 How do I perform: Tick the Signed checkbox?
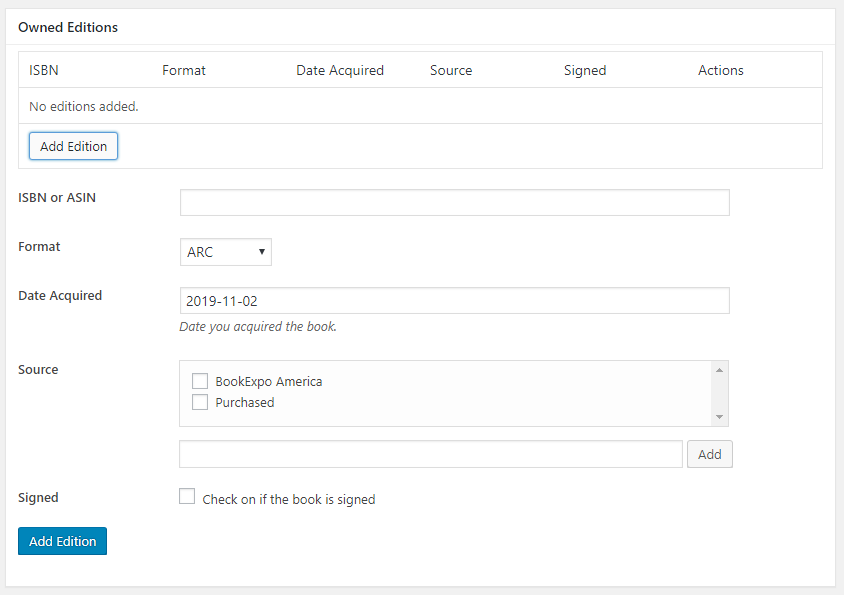click(x=187, y=496)
